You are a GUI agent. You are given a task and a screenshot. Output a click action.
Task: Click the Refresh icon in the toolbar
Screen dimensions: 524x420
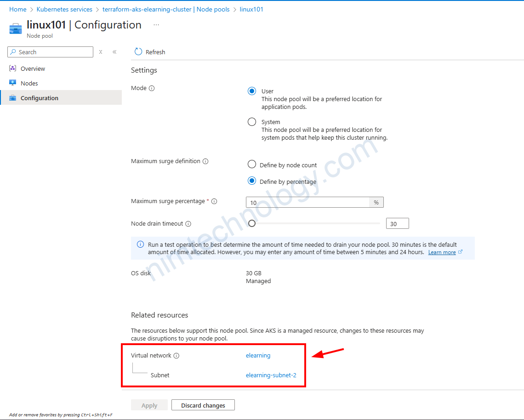[x=138, y=52]
